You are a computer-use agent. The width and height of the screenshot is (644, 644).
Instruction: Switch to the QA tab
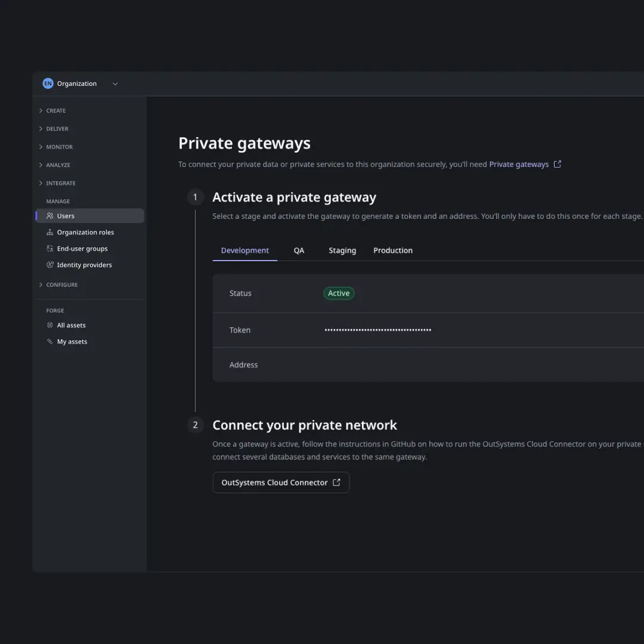click(x=299, y=250)
